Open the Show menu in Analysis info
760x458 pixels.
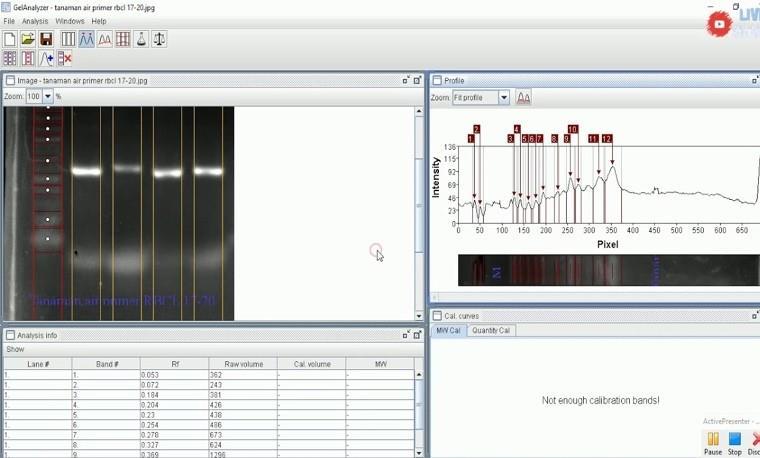(15, 349)
